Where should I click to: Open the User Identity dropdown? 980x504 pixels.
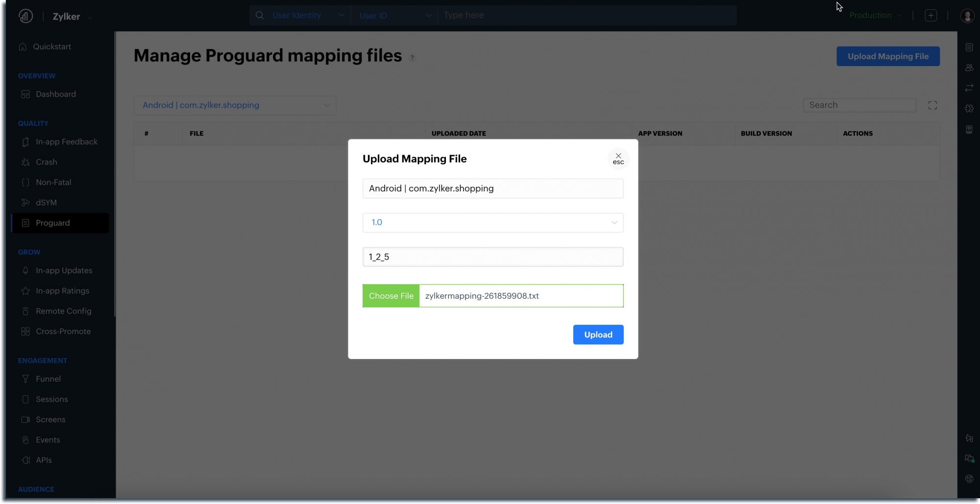[x=308, y=15]
